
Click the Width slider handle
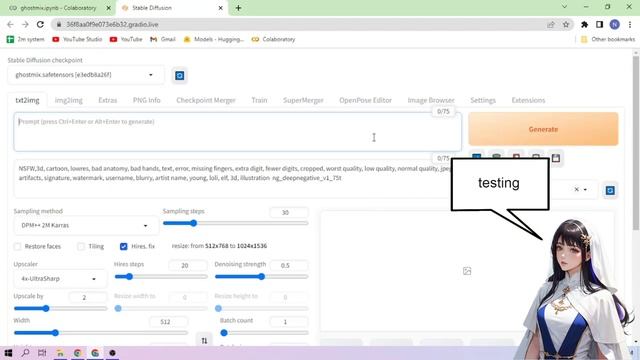tap(56, 333)
